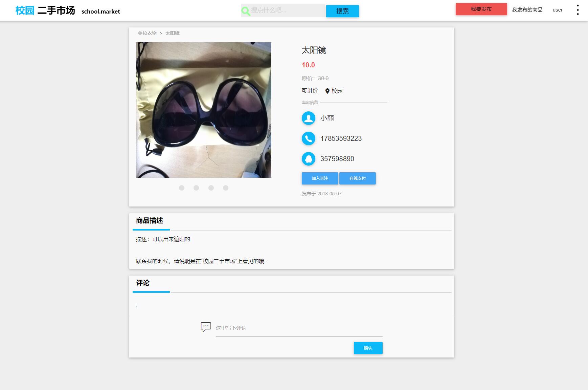Image resolution: width=588 pixels, height=390 pixels.
Task: Click inside the comment input field
Action: (x=298, y=327)
